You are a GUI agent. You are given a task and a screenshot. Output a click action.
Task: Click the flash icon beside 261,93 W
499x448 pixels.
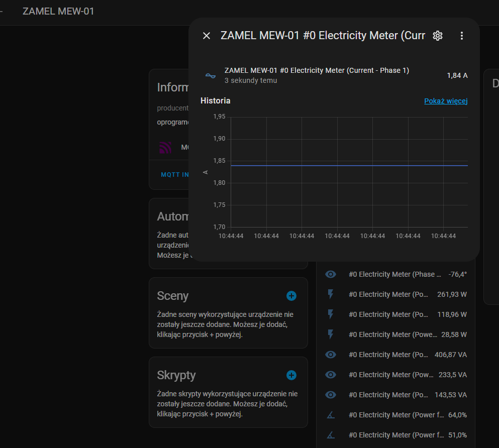pos(331,294)
